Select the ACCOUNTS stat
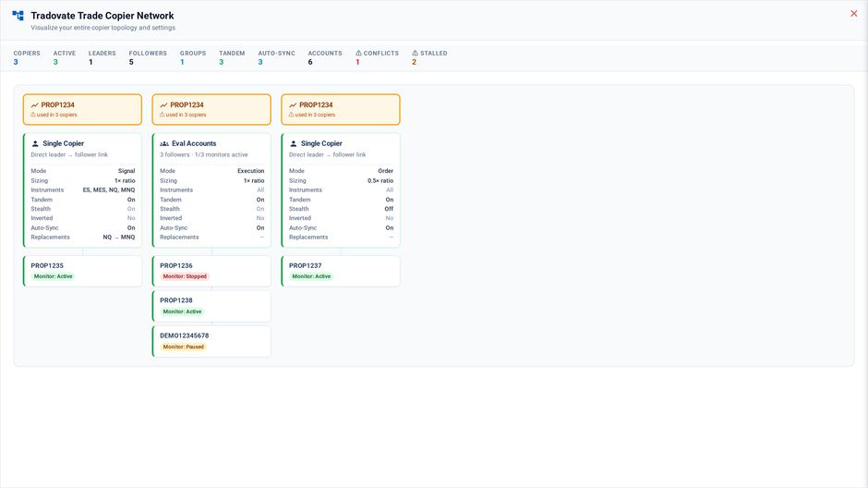The height and width of the screenshot is (488, 868). pos(325,57)
